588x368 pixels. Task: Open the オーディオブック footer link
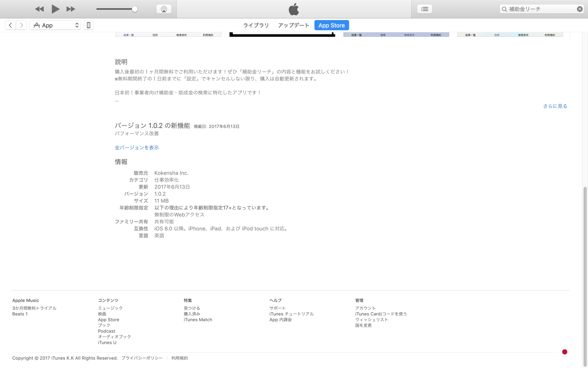pos(114,337)
